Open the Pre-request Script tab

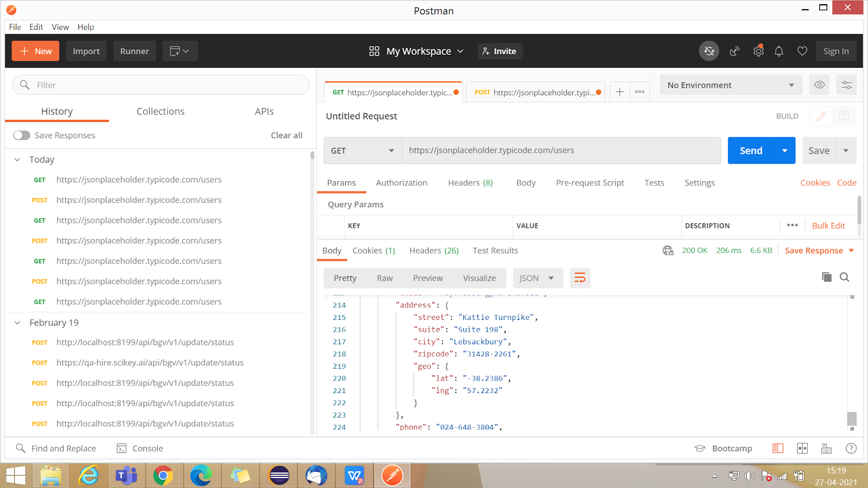(x=590, y=183)
